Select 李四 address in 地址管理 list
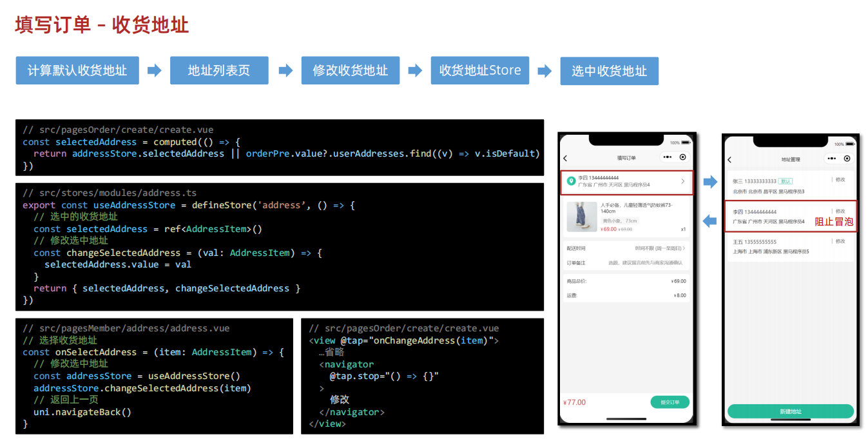The height and width of the screenshot is (439, 868). pos(791,217)
